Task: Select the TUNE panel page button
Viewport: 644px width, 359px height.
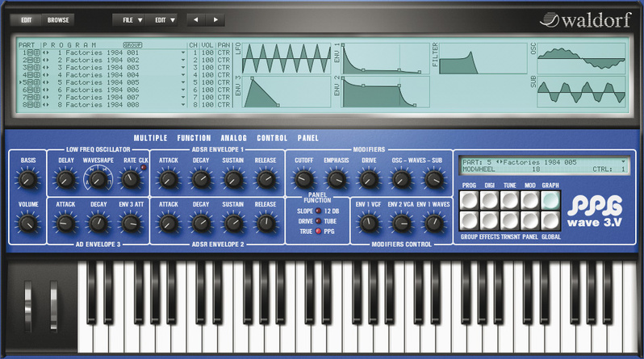Action: pyautogui.click(x=510, y=200)
